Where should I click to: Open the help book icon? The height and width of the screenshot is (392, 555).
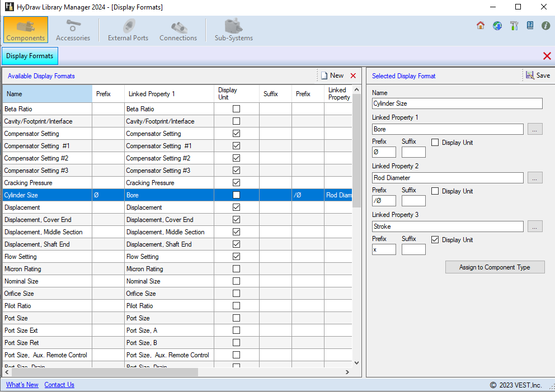(x=530, y=26)
